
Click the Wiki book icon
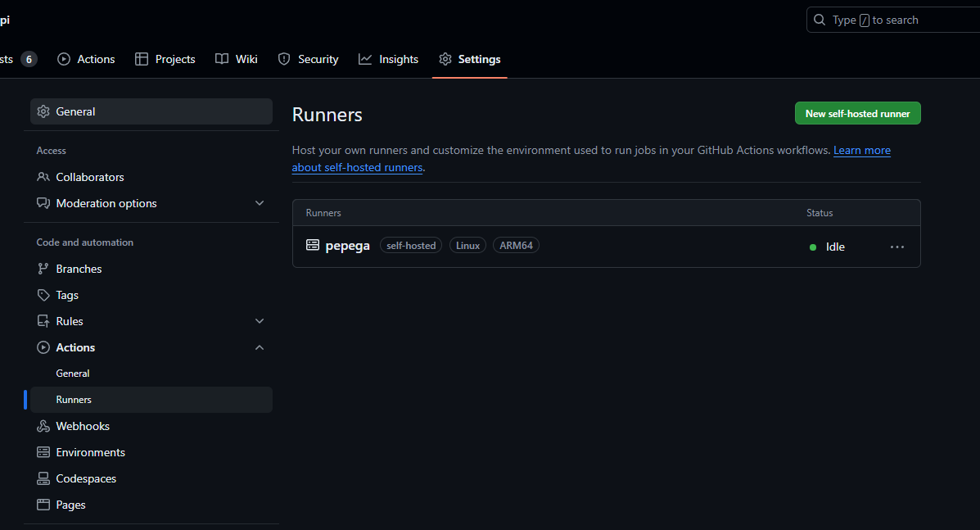(x=222, y=59)
